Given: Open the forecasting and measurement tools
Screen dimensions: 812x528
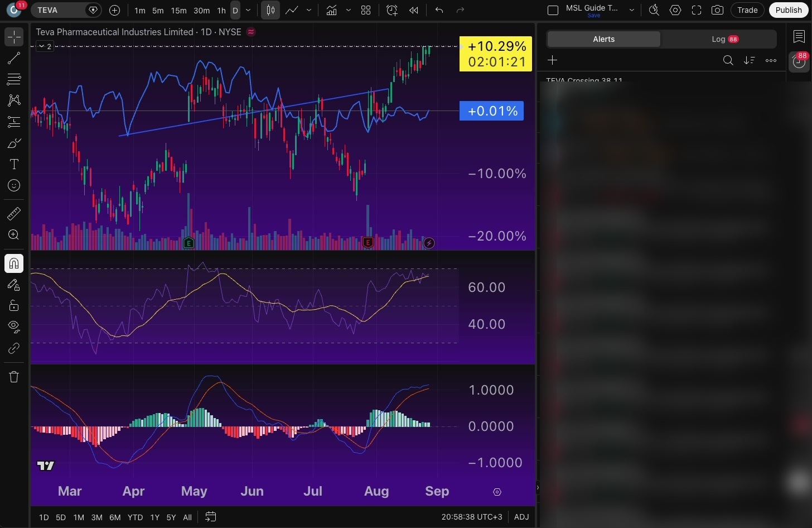Looking at the screenshot, I should coord(14,122).
